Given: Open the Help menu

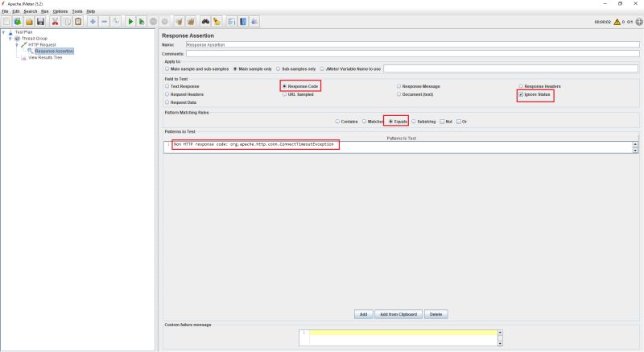Looking at the screenshot, I should 91,11.
